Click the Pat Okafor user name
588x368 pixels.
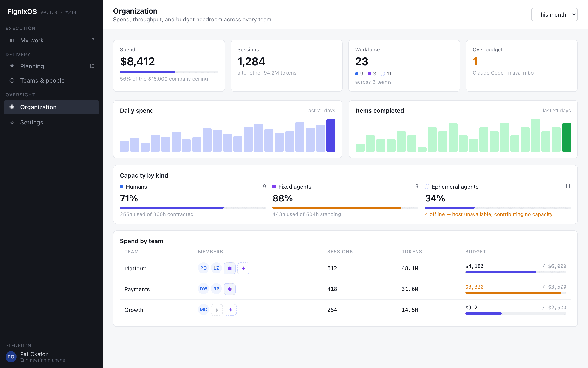(34, 354)
